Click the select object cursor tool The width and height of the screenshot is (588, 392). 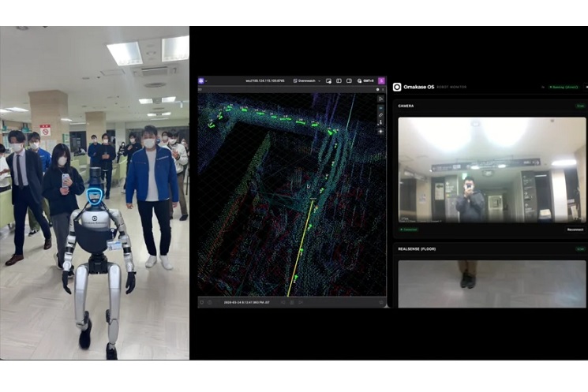click(x=380, y=99)
